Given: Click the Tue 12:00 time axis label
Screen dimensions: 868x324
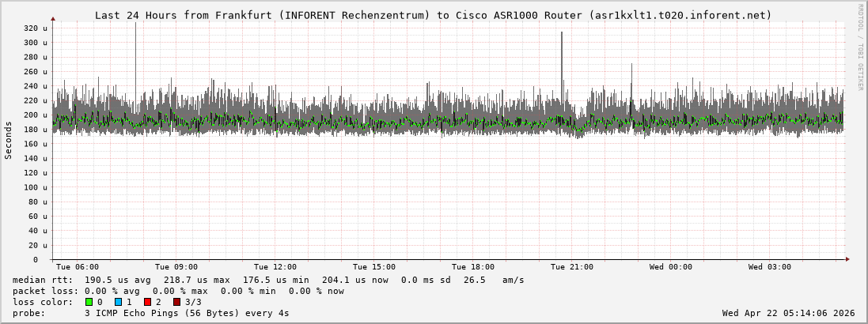Looking at the screenshot, I should click(275, 267).
